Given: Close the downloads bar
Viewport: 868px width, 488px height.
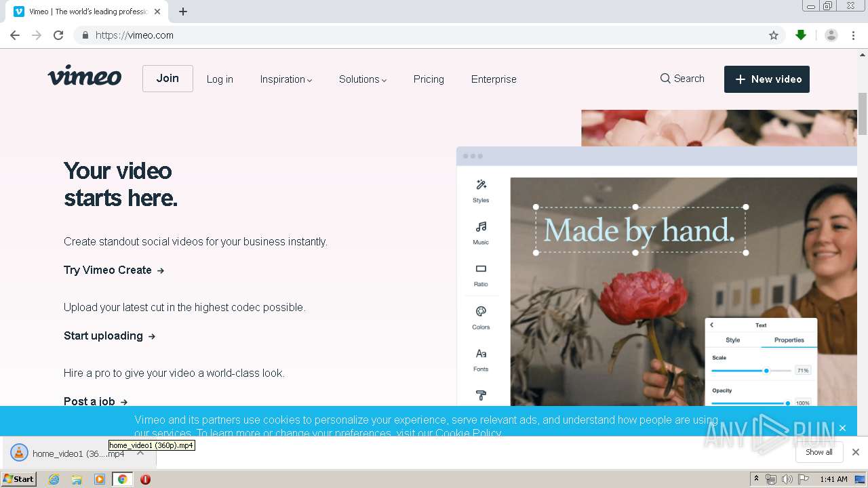Looking at the screenshot, I should 856,452.
